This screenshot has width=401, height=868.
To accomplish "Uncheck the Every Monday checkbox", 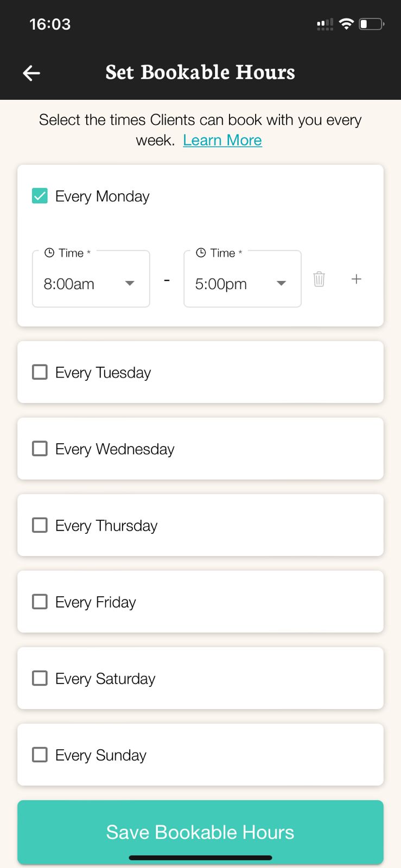I will click(x=40, y=196).
